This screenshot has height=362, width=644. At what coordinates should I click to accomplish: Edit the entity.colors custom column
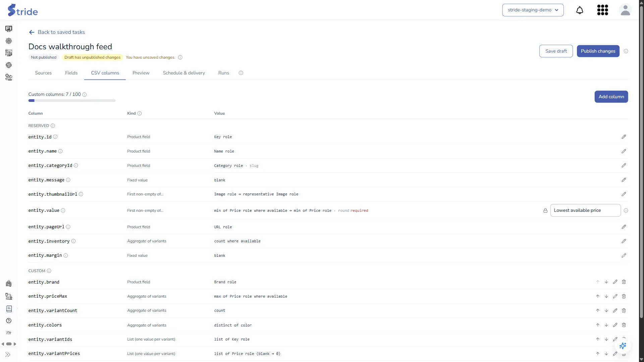click(615, 325)
